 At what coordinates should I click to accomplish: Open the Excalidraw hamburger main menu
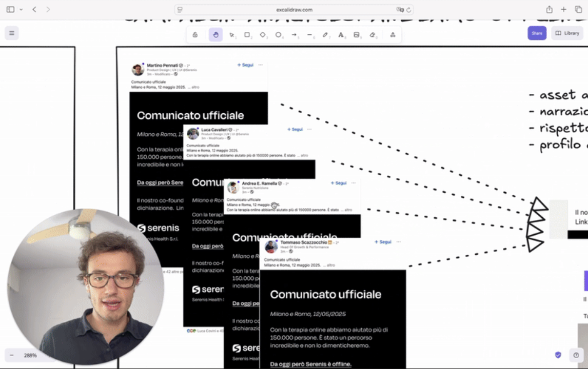[12, 33]
